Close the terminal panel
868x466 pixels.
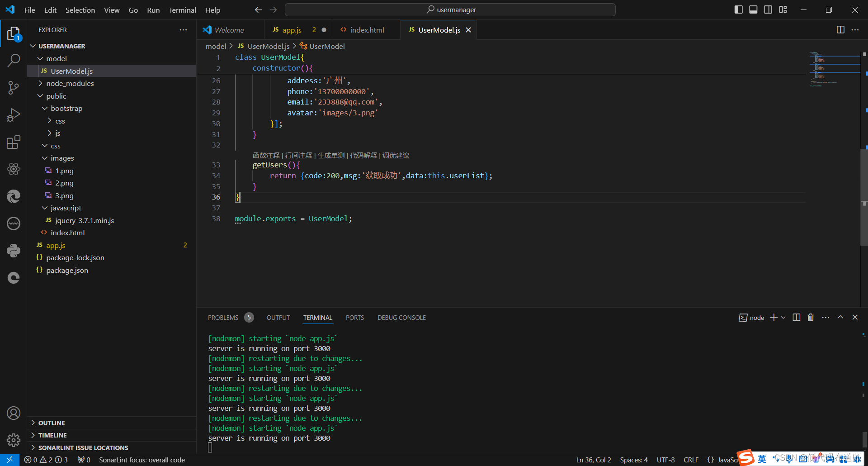[855, 318]
